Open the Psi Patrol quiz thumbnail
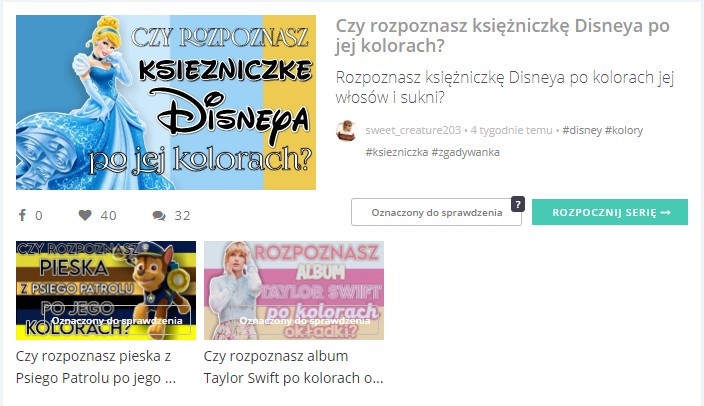The height and width of the screenshot is (406, 704). click(106, 290)
